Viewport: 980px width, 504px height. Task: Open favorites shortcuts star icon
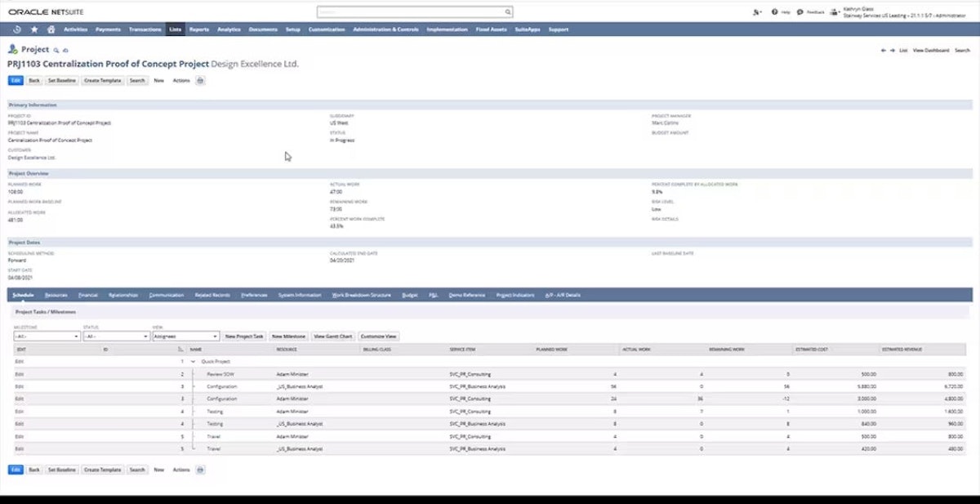coord(33,29)
